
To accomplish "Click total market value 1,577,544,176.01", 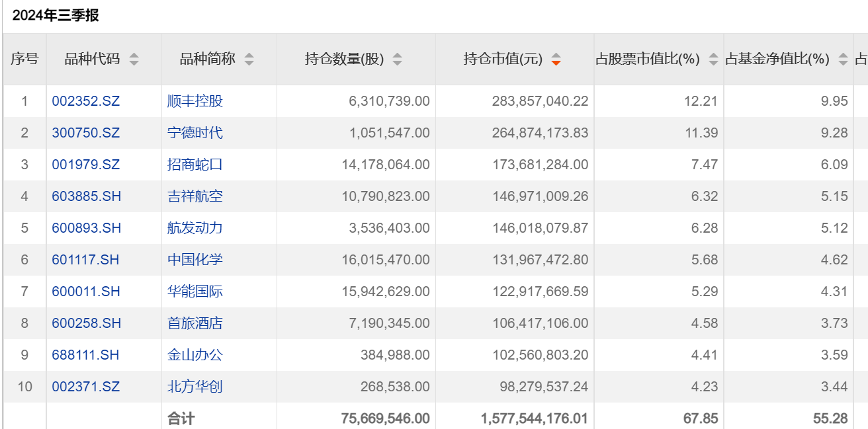I will point(535,418).
